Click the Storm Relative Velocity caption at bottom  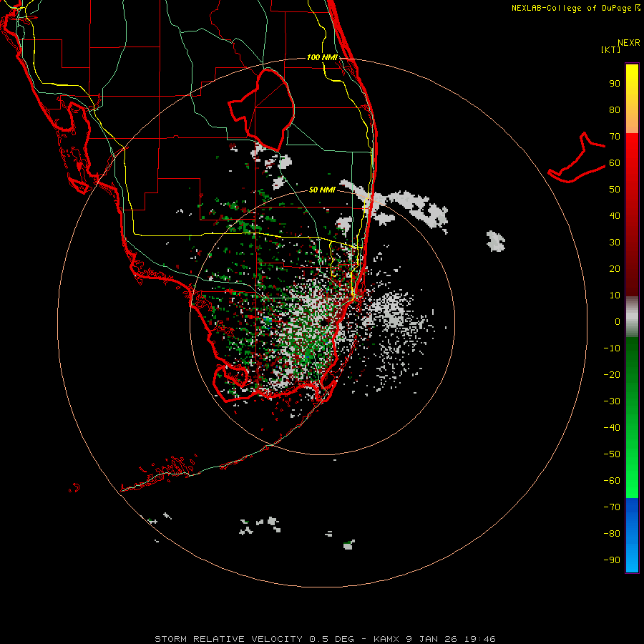(x=325, y=639)
